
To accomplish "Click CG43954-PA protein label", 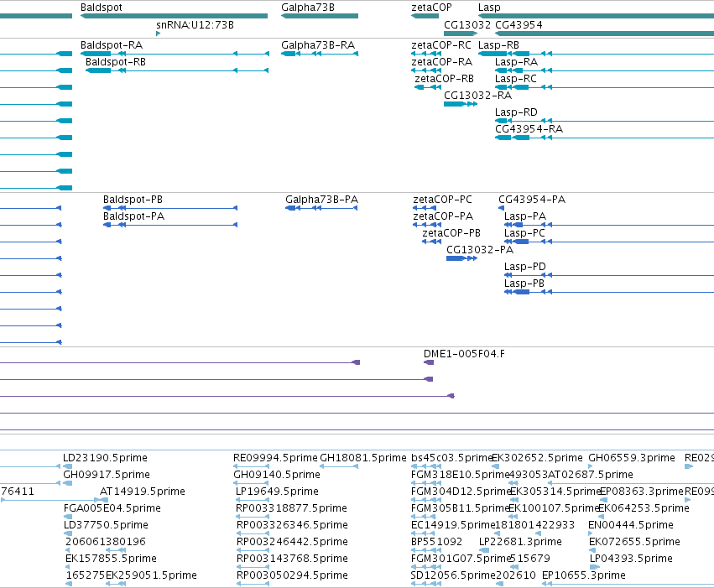I will [532, 200].
